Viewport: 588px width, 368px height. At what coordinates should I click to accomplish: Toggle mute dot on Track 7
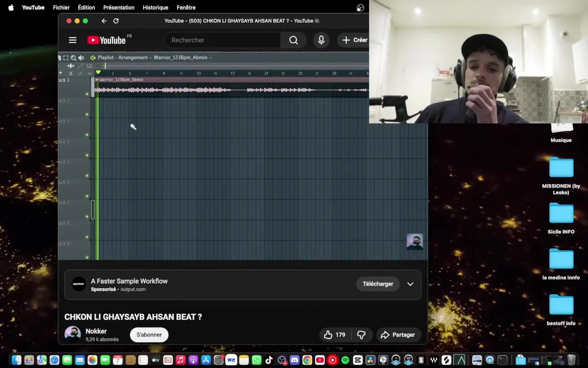click(x=87, y=217)
